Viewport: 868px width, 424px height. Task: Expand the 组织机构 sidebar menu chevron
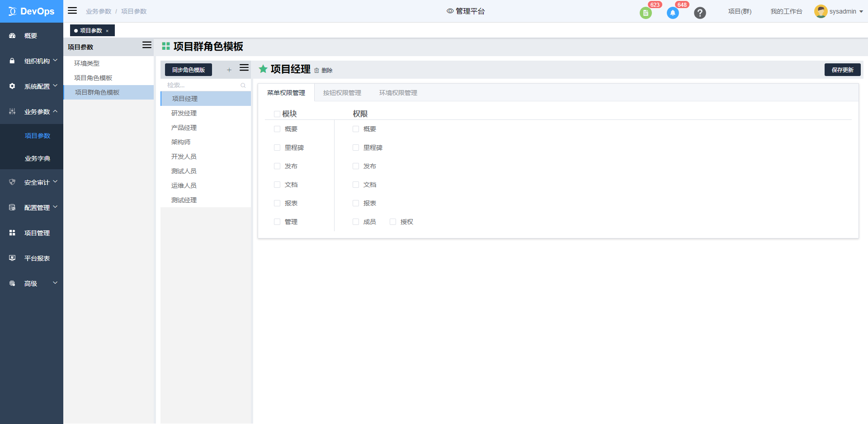55,60
